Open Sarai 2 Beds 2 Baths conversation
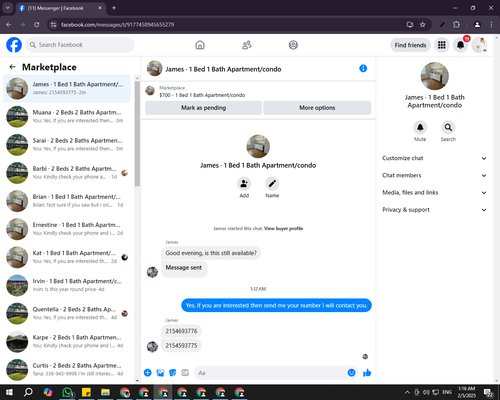The image size is (500, 400). [x=67, y=145]
